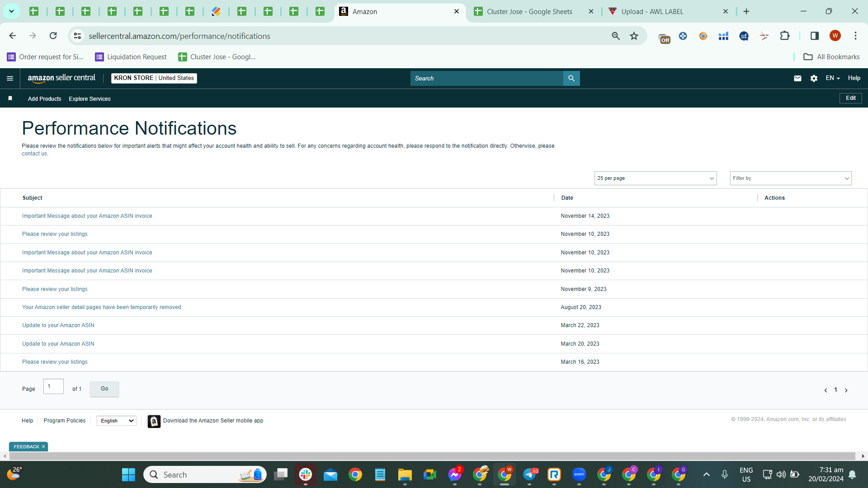
Task: Open 'Please review your listings' from November 9, 2023
Action: [x=55, y=290]
